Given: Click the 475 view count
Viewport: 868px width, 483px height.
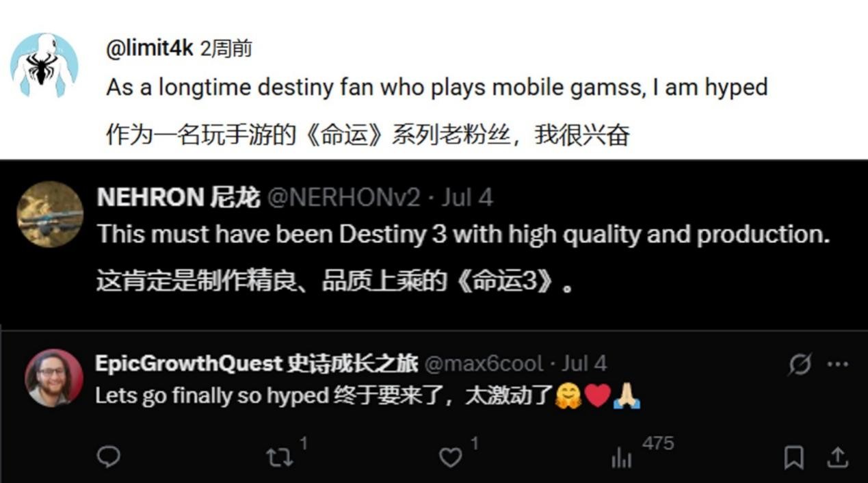Looking at the screenshot, I should pos(658,443).
